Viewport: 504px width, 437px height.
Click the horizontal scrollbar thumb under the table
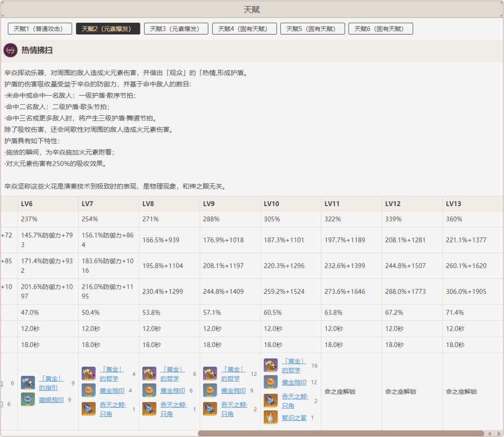[x=341, y=433]
